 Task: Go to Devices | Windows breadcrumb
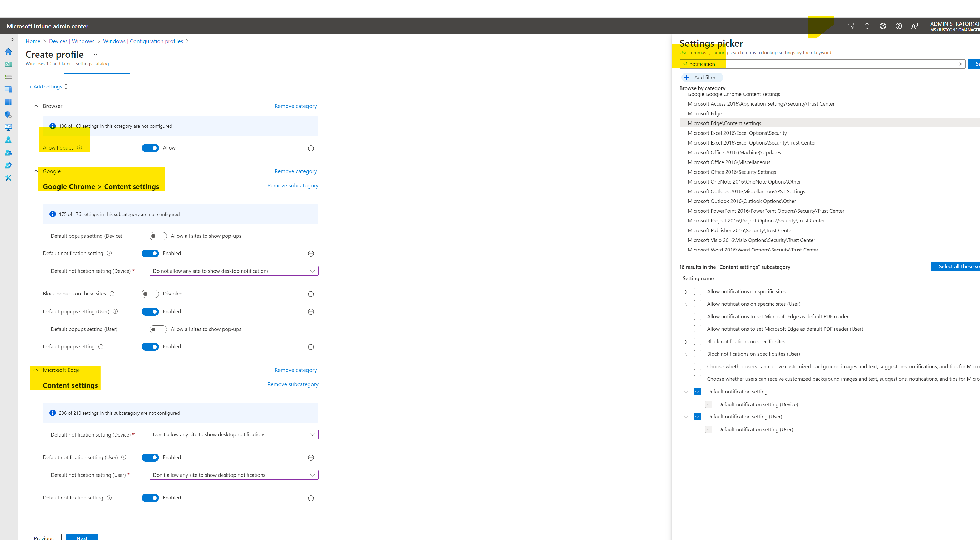click(x=72, y=41)
